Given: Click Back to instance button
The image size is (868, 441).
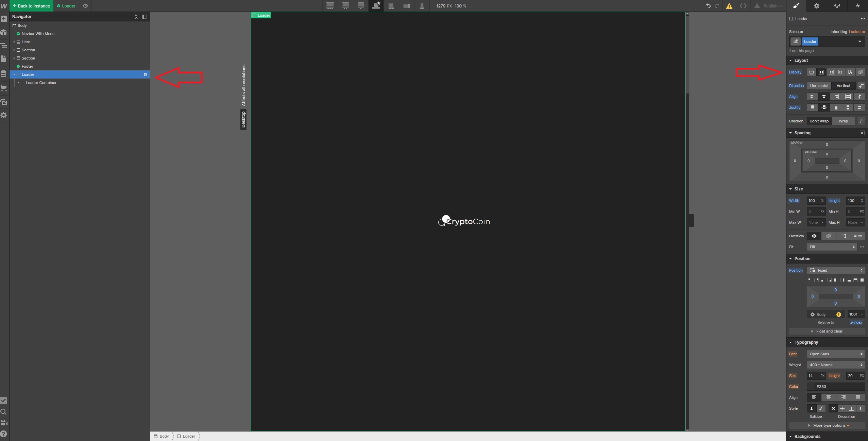Looking at the screenshot, I should [x=31, y=6].
